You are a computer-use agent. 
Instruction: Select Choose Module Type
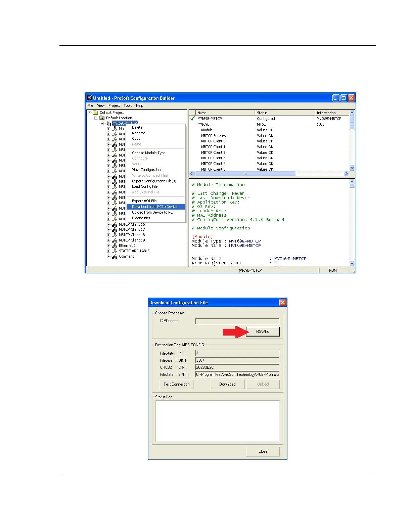(155, 153)
